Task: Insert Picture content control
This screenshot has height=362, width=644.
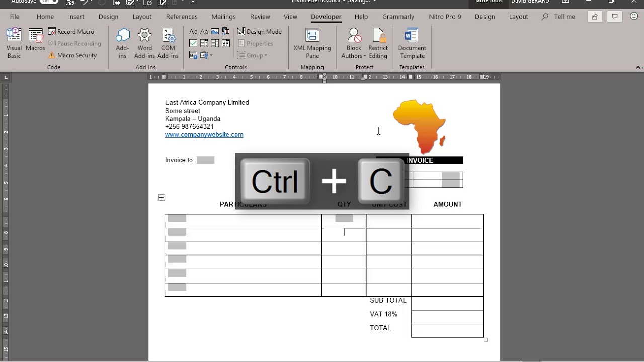Action: [x=215, y=31]
